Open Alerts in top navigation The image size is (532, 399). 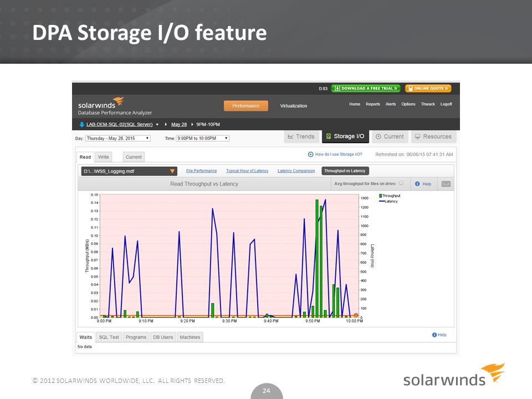click(391, 104)
